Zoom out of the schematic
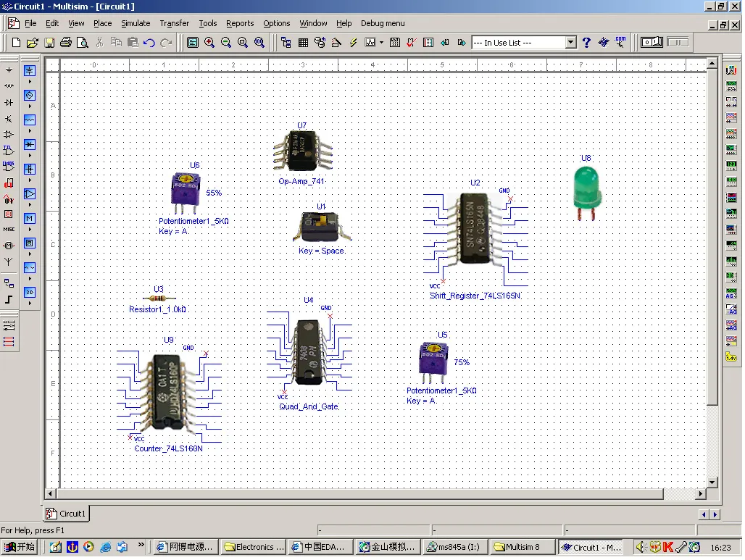Screen dimensions: 745x560 click(226, 43)
